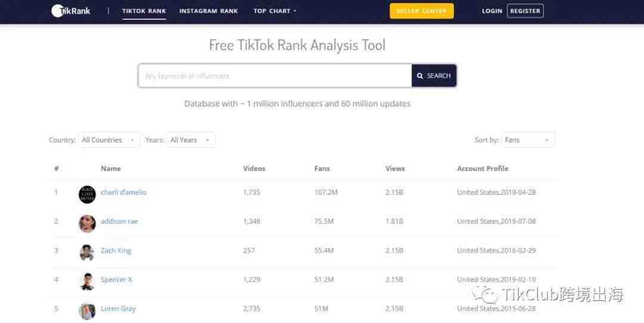Click the 2,735 videos value

tap(252, 309)
